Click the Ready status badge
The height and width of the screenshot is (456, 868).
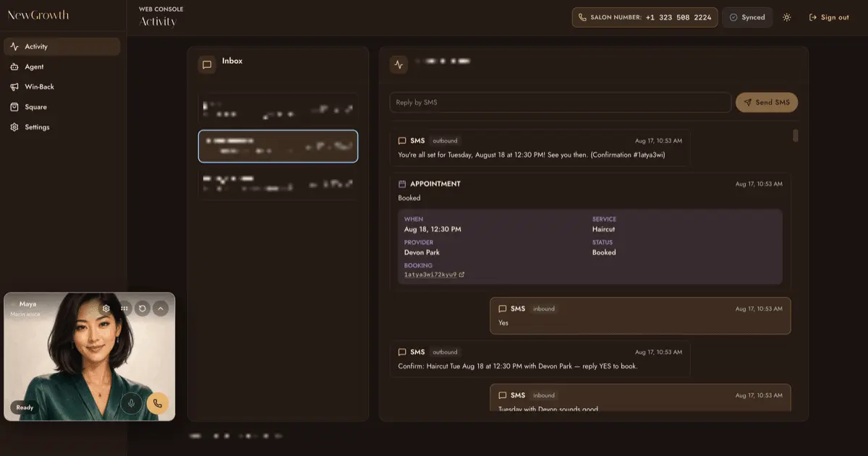pyautogui.click(x=25, y=408)
